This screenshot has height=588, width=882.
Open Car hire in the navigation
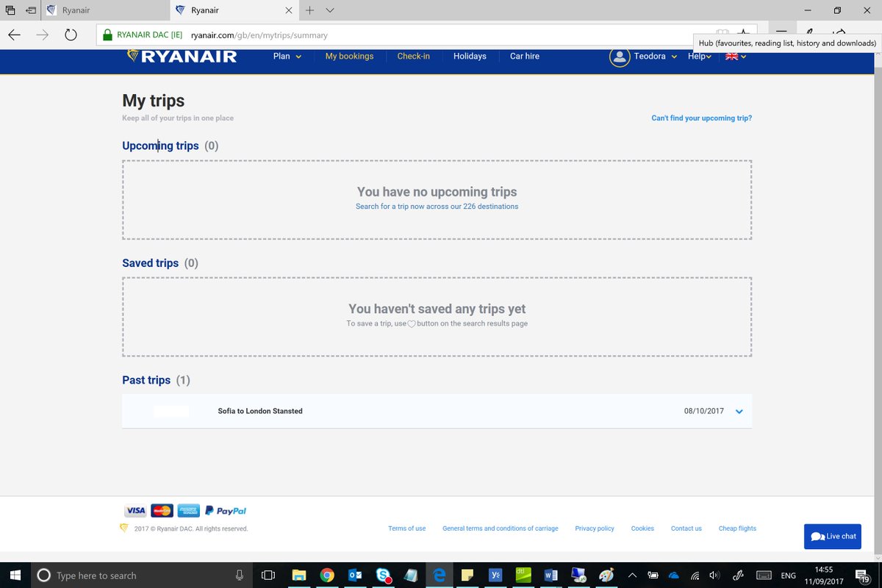[525, 57]
